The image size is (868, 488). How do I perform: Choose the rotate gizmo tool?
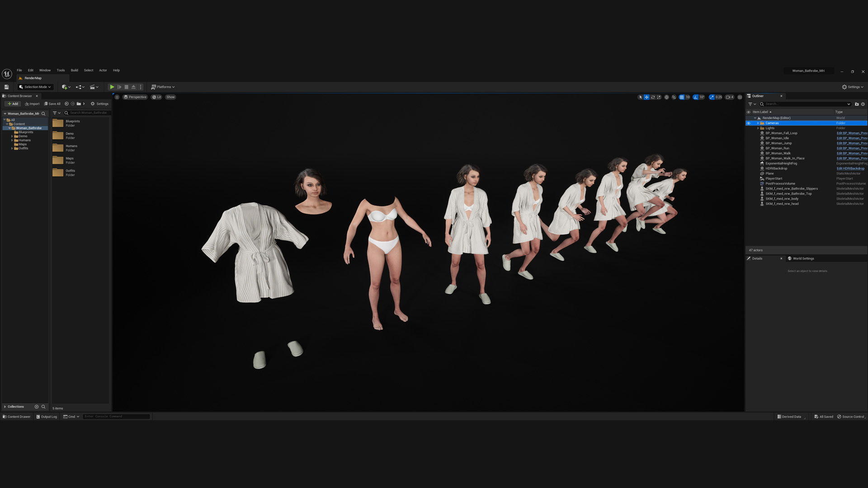[653, 97]
